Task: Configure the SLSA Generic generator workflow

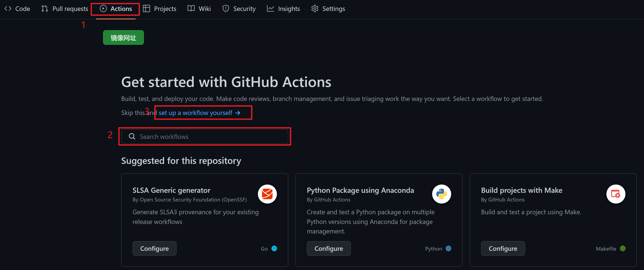Action: [x=154, y=249]
